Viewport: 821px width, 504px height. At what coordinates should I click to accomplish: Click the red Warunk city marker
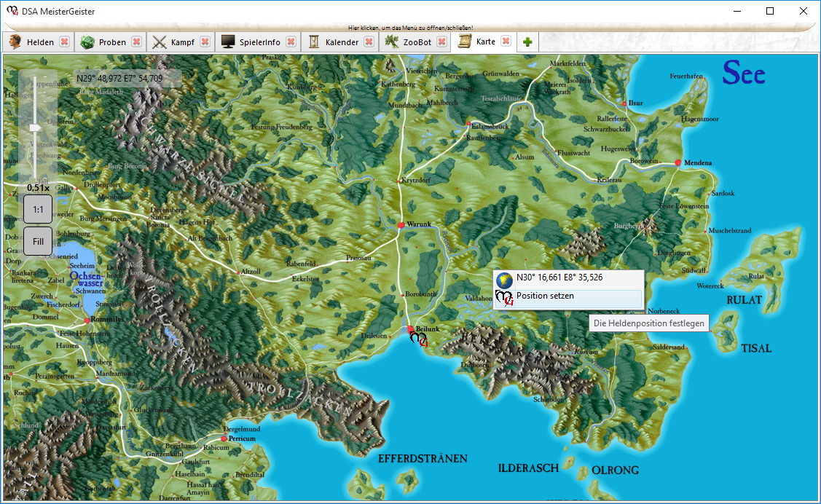click(x=401, y=225)
